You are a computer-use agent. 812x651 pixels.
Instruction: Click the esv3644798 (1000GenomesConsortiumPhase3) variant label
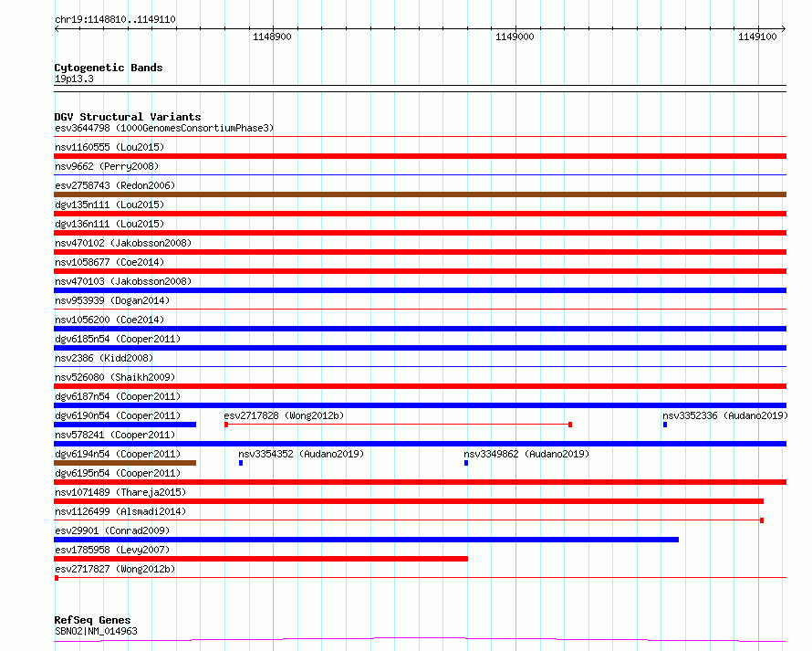pos(164,128)
